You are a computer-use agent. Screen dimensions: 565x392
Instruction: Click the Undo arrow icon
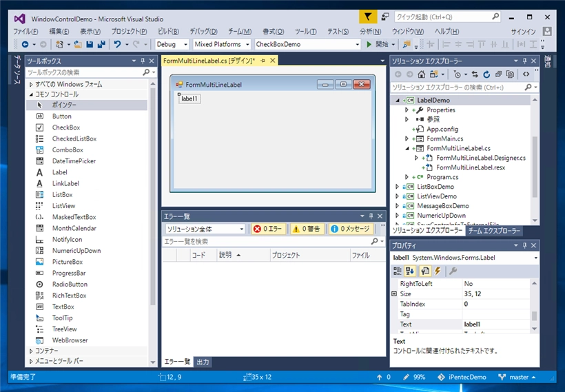(117, 44)
